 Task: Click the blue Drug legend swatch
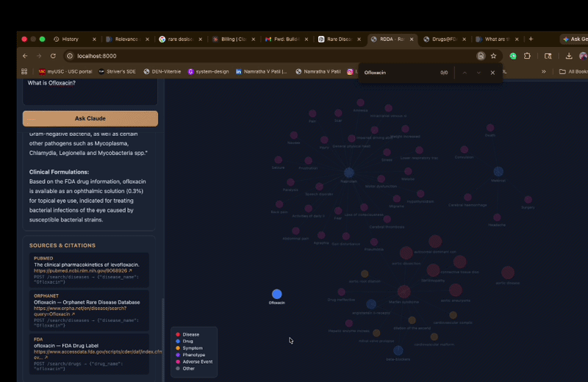178,341
